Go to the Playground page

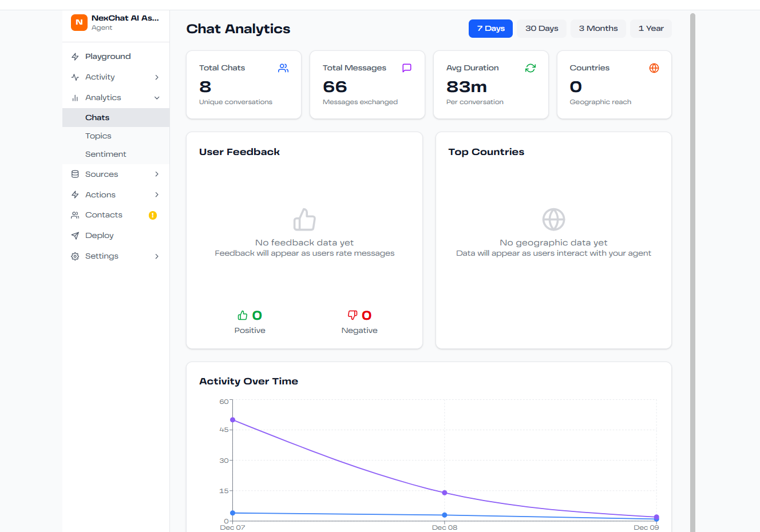point(108,57)
